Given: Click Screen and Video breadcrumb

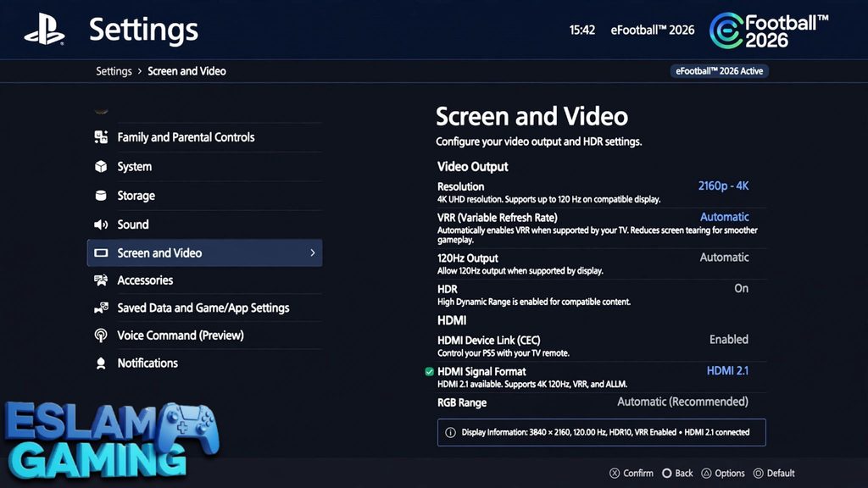Looking at the screenshot, I should [186, 71].
